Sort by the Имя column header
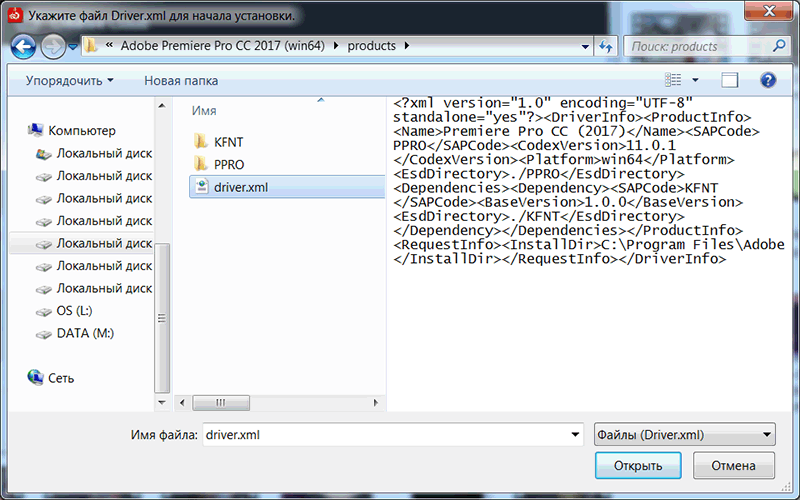Viewport: 800px width, 500px height. (204, 111)
